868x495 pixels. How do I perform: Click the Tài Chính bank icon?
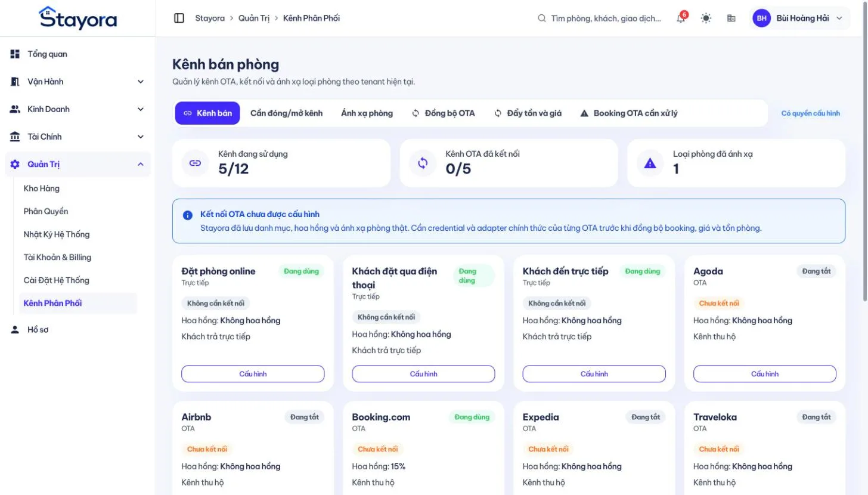15,137
